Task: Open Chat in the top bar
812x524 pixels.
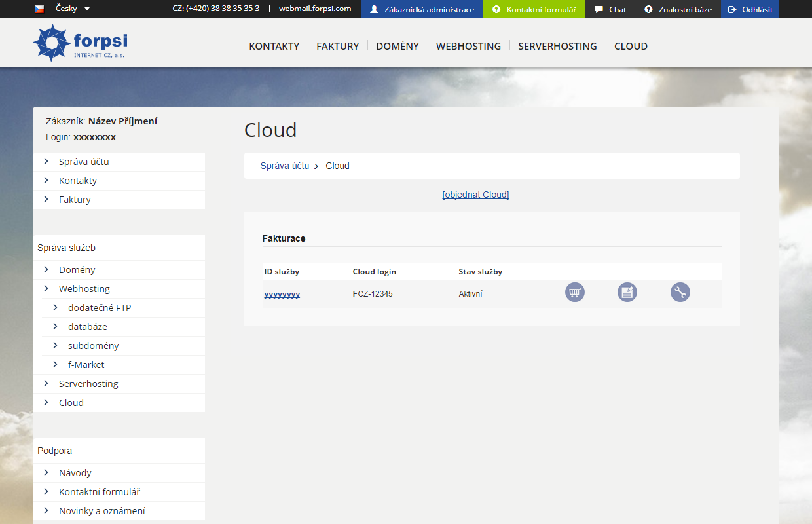Action: click(x=610, y=9)
